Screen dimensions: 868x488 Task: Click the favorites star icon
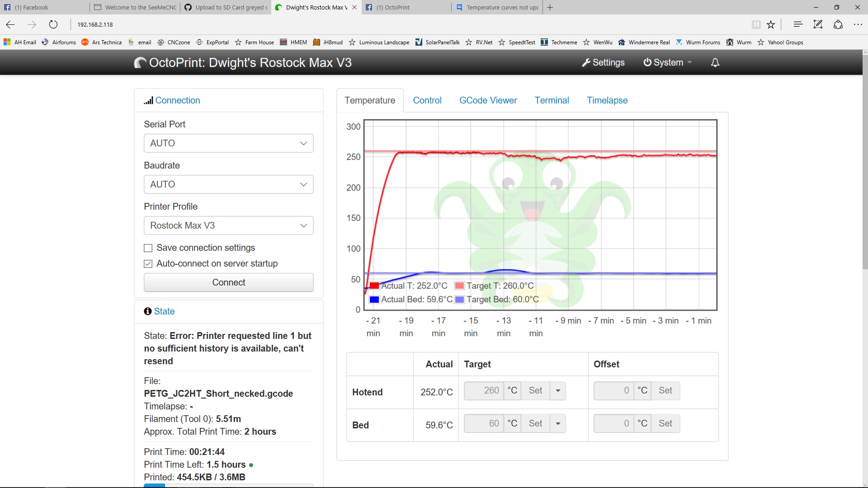point(771,24)
